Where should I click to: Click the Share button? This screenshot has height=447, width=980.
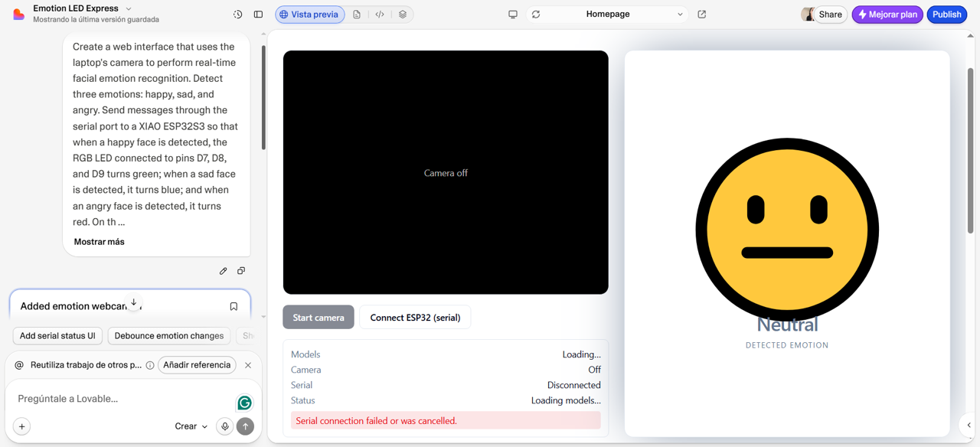830,15
